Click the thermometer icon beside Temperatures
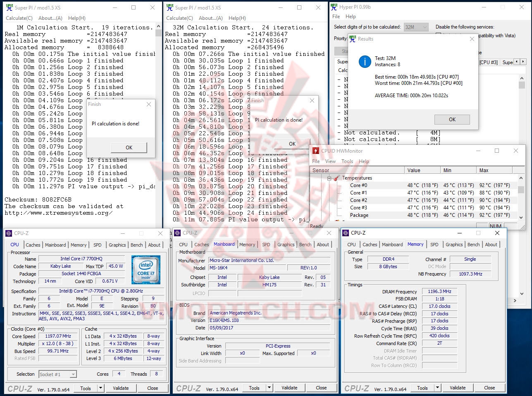This screenshot has height=396, width=532. (x=336, y=178)
